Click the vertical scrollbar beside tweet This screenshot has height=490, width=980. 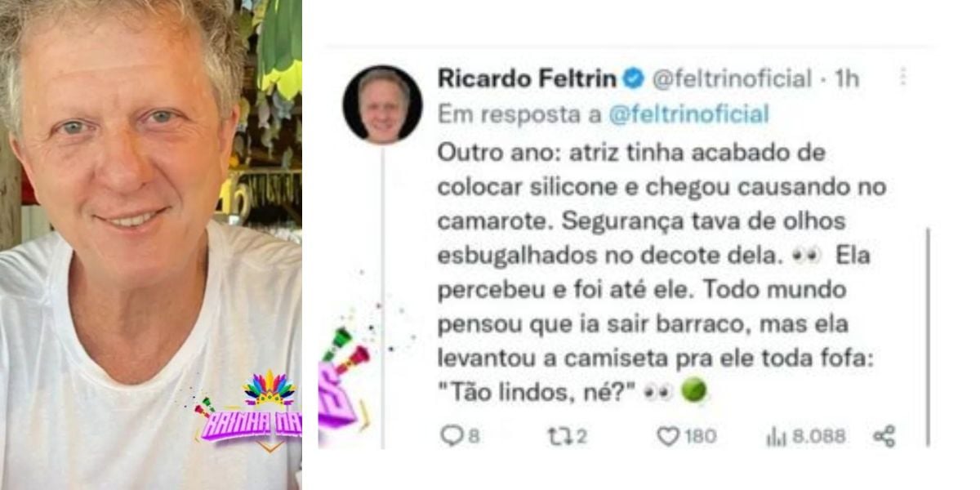[929, 336]
